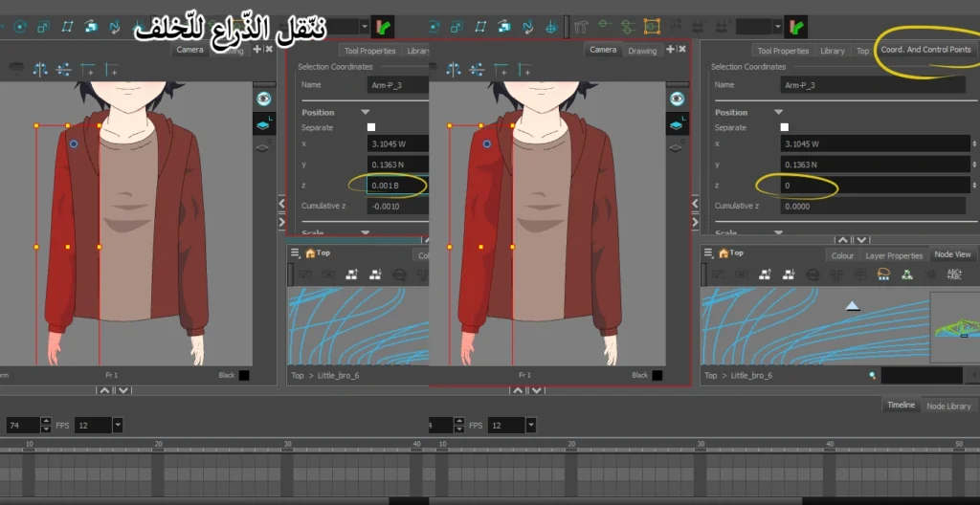Click the z field showing 0.001 B
Image resolution: width=980 pixels, height=505 pixels.
[x=397, y=186]
